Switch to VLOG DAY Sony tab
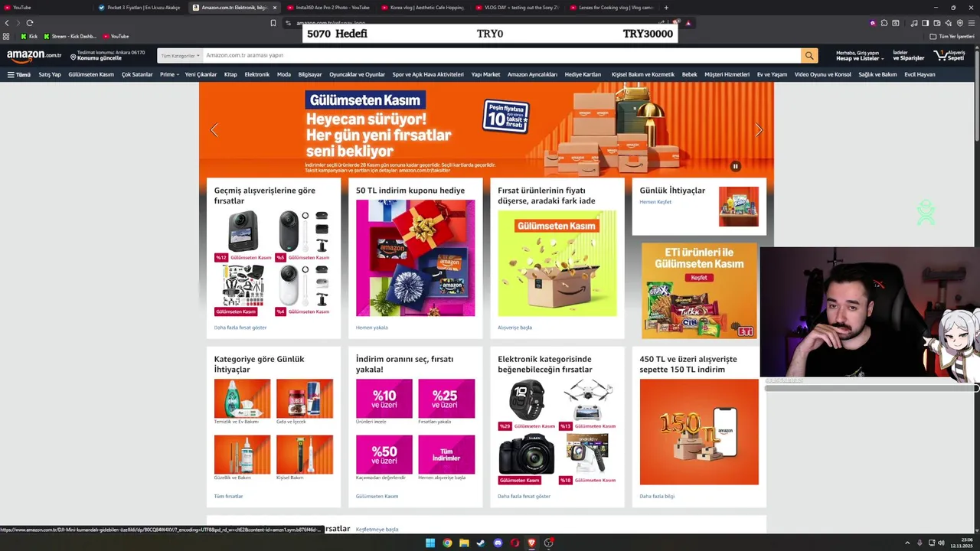The height and width of the screenshot is (551, 980). [517, 8]
